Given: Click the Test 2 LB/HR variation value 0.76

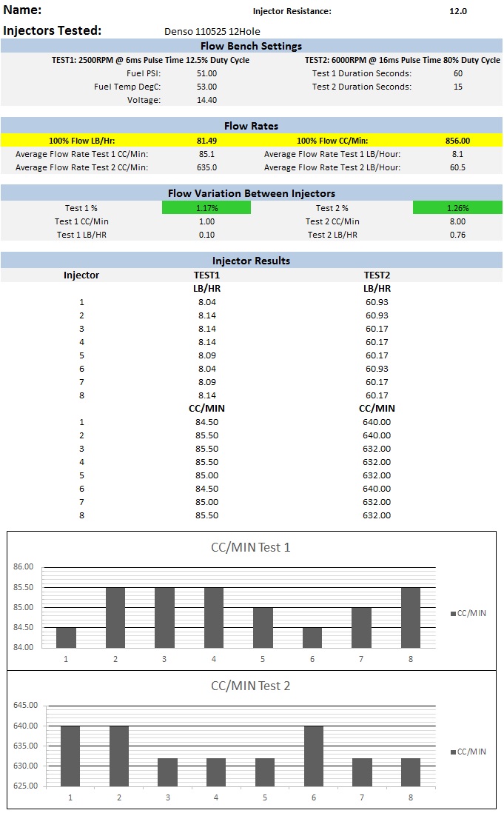Looking at the screenshot, I should pyautogui.click(x=458, y=235).
